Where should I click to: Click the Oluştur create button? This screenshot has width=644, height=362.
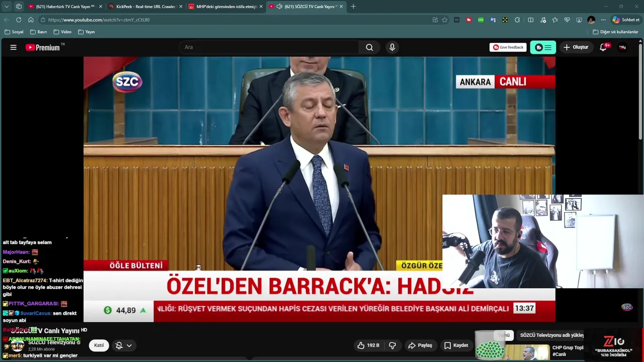coord(576,47)
